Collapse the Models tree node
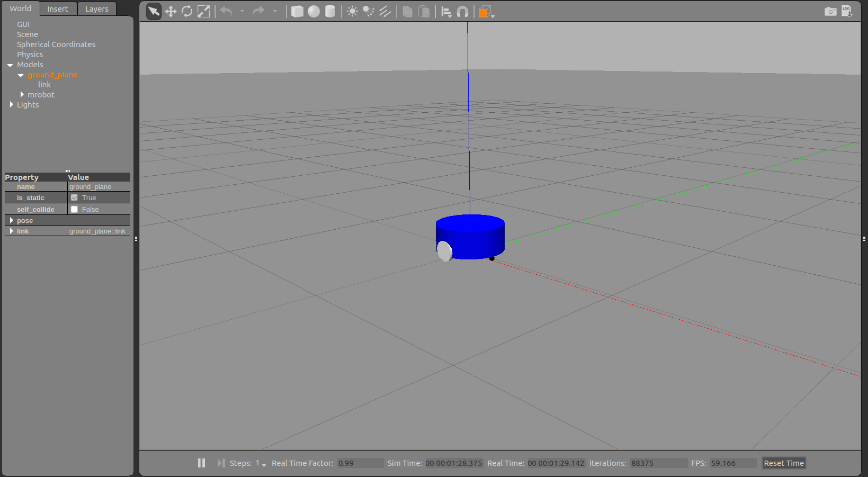Viewport: 868px width, 477px height. [10, 65]
